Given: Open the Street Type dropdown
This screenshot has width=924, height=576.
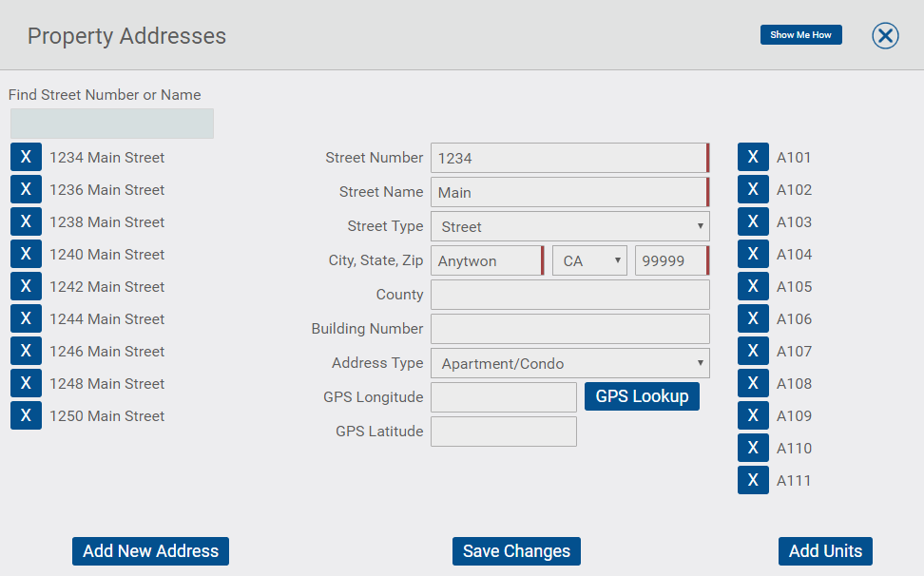Looking at the screenshot, I should pyautogui.click(x=569, y=227).
